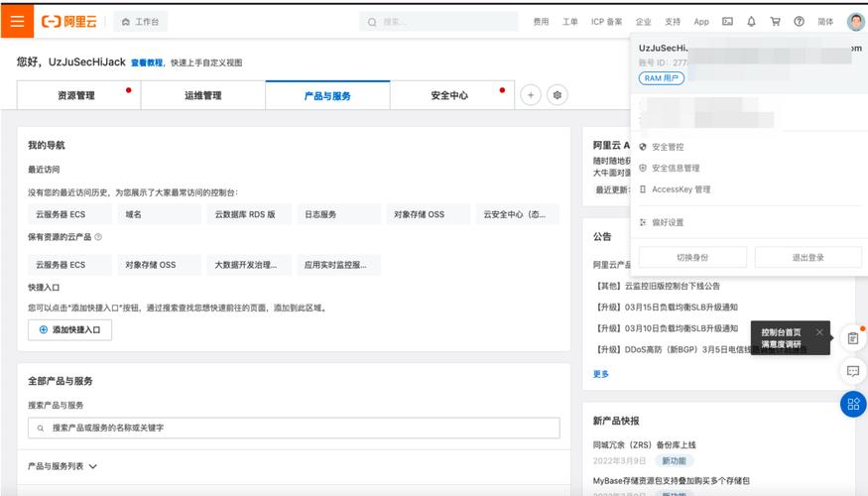This screenshot has height=496, width=868.
Task: Open the chat feedback icon
Action: [852, 371]
